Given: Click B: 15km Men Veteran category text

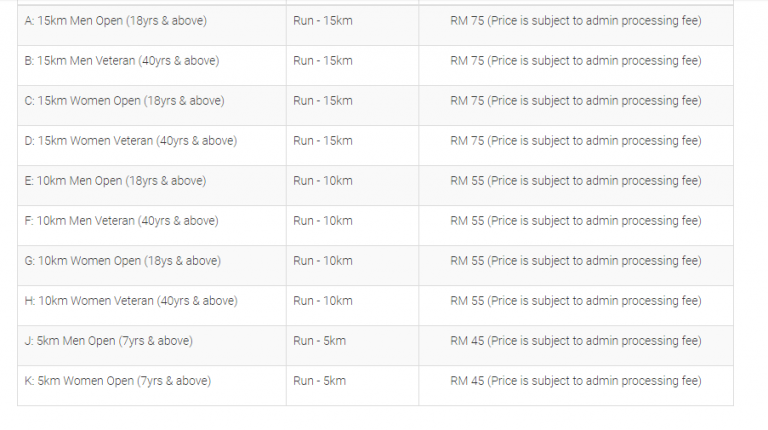Looking at the screenshot, I should pos(122,61).
